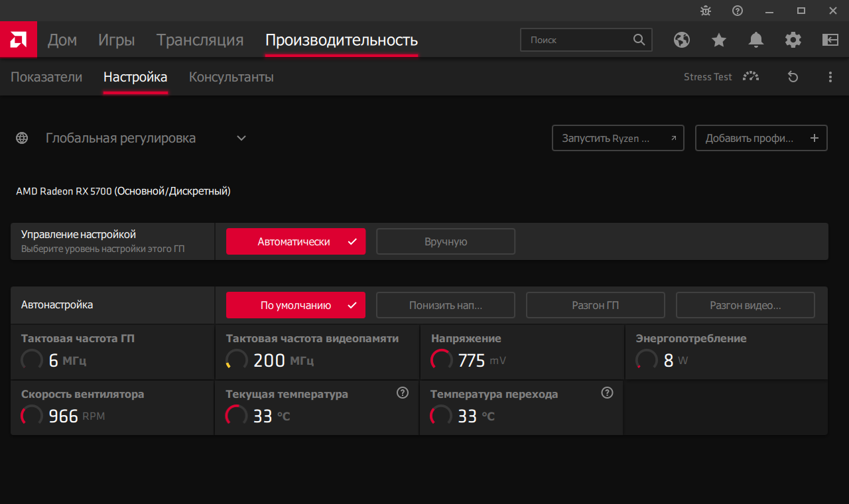Viewport: 849px width, 504px height.
Task: Select Автоматически tuning control
Action: coord(296,241)
